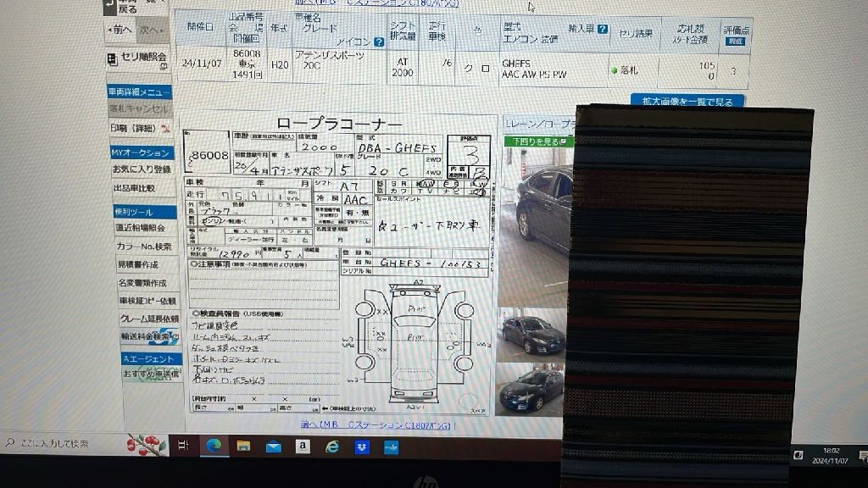Viewport: 868px width, 488px height.
Task: Click 前へ to go to previous vehicle
Action: point(120,30)
